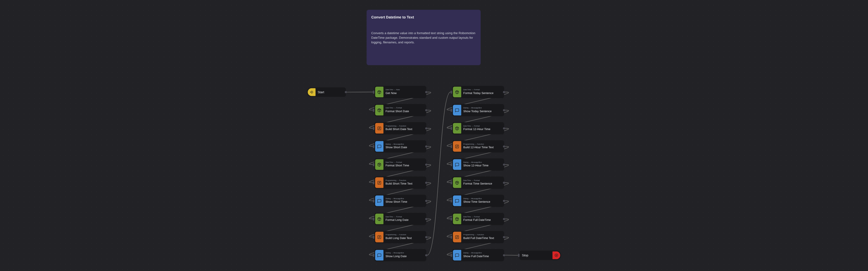Click the orange Build Short Date Text icon
Viewport: 868px width, 271px height.
coord(379,128)
